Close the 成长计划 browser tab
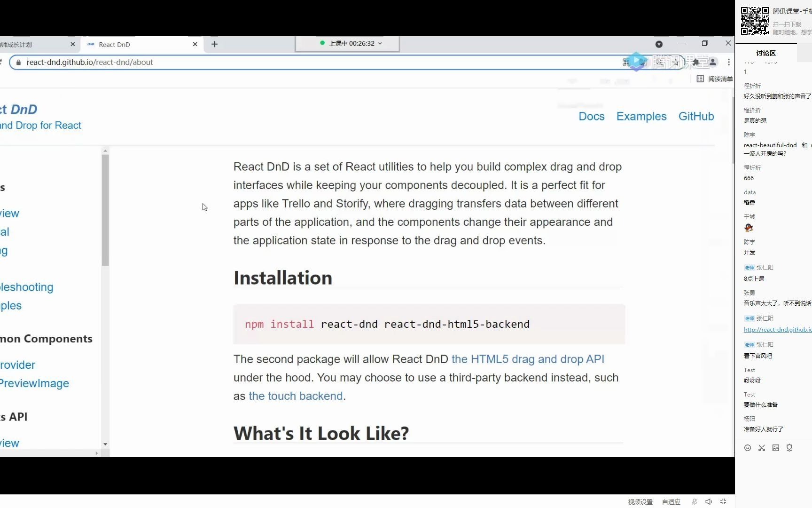The image size is (812, 508). point(72,44)
